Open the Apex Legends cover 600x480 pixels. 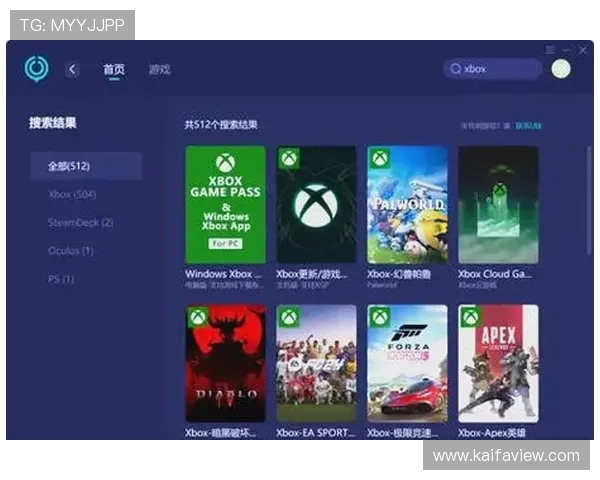[x=498, y=363]
